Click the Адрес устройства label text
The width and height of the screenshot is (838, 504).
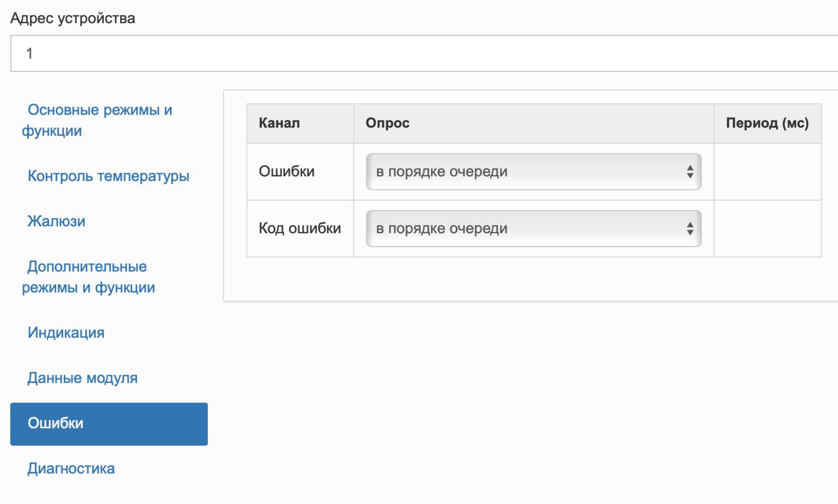coord(73,18)
